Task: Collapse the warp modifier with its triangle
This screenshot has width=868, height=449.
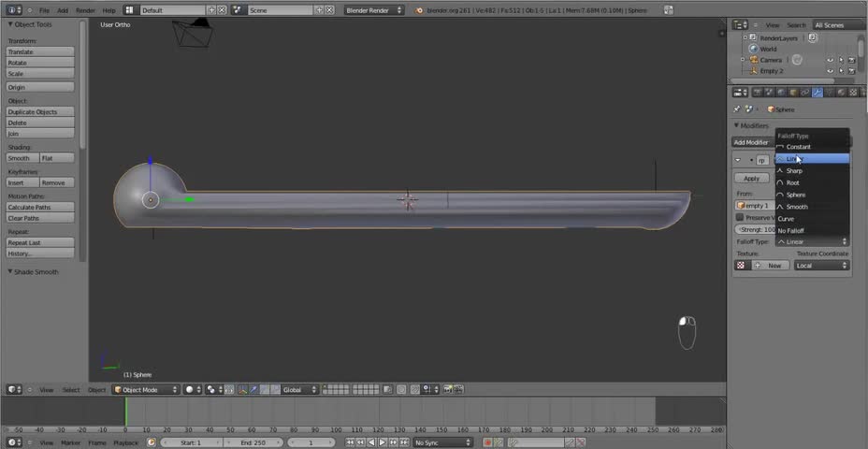Action: pyautogui.click(x=738, y=159)
